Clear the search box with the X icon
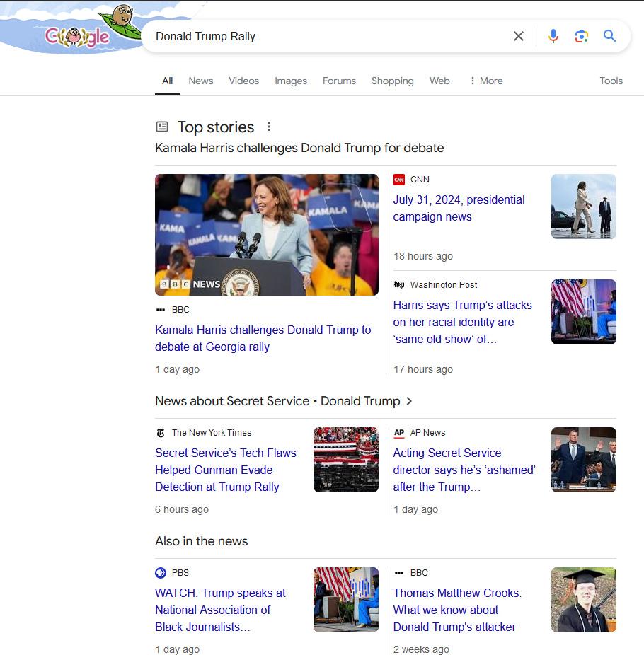644x655 pixels. click(519, 36)
